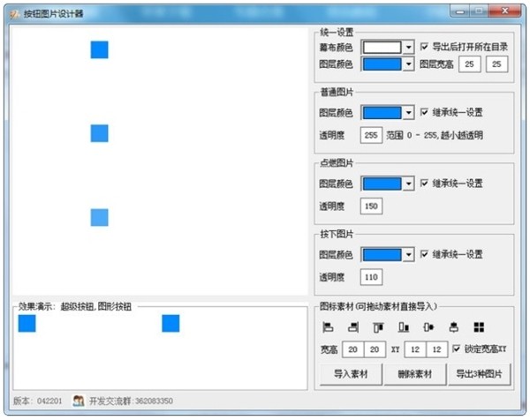
Task: Click the four-squares grid icon
Action: 479,327
